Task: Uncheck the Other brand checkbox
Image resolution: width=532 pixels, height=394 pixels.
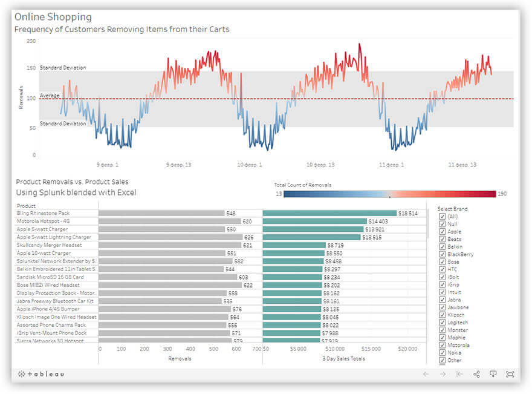Action: tap(442, 360)
